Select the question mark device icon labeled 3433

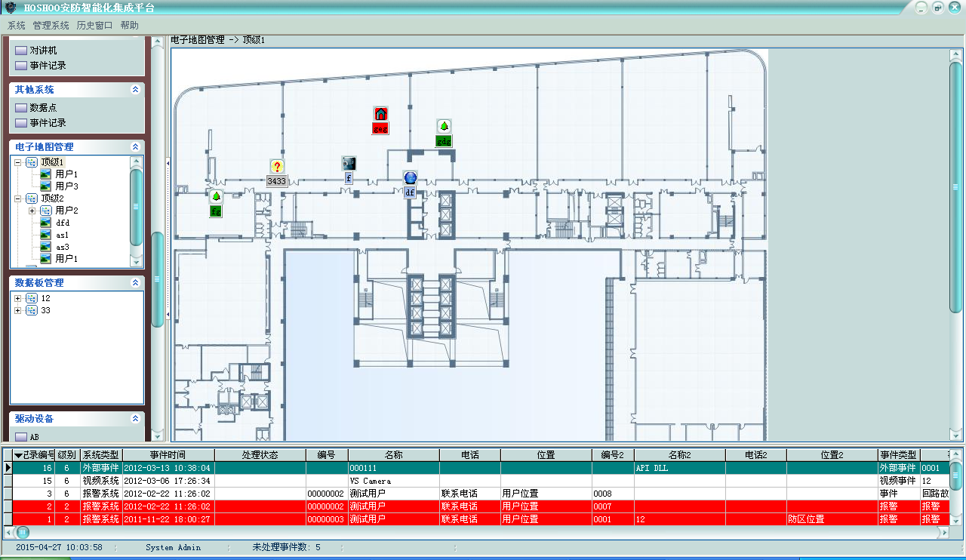(x=277, y=167)
